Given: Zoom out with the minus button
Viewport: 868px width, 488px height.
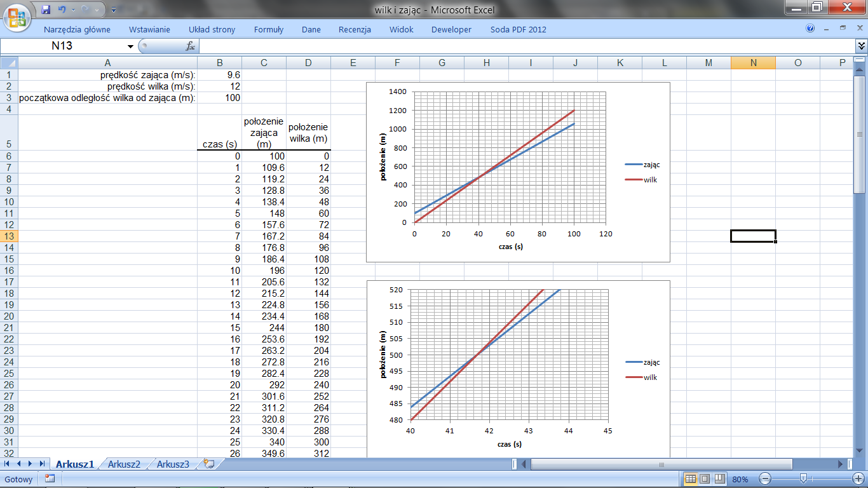Looking at the screenshot, I should 765,478.
